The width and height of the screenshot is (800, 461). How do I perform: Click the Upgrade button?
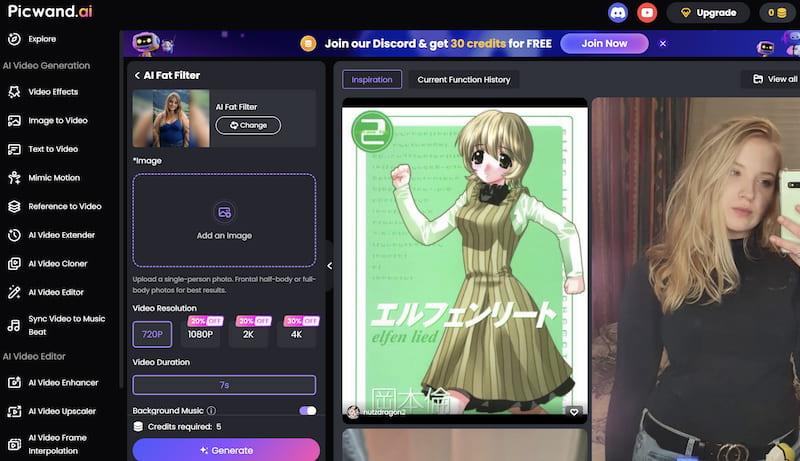708,13
